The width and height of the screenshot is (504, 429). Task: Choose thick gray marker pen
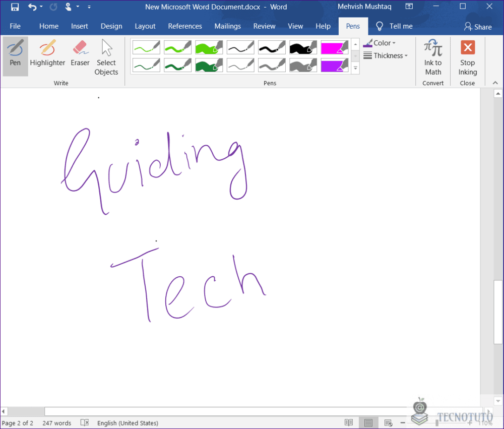[303, 66]
